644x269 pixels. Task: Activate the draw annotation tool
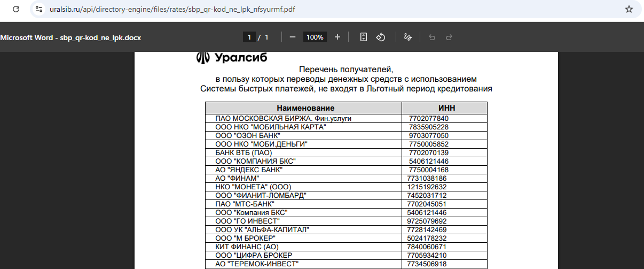point(407,37)
